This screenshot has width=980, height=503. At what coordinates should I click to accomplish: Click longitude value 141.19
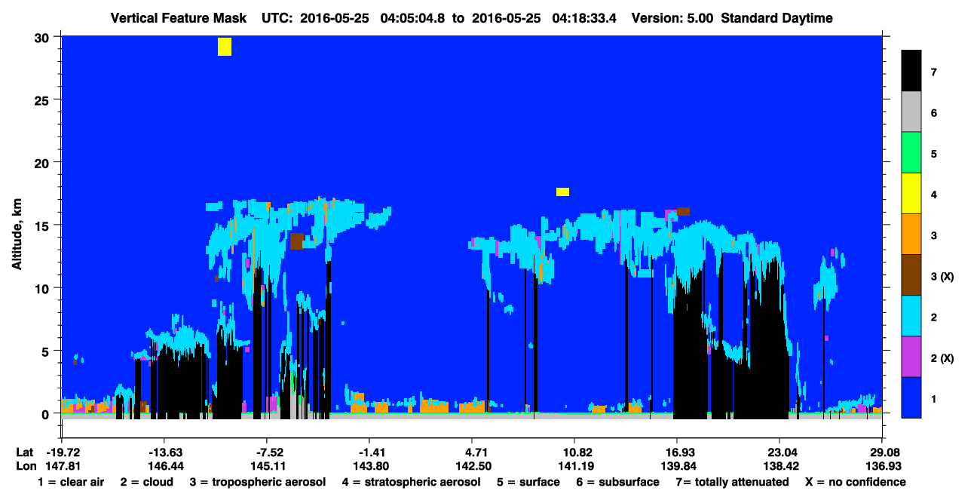[576, 465]
